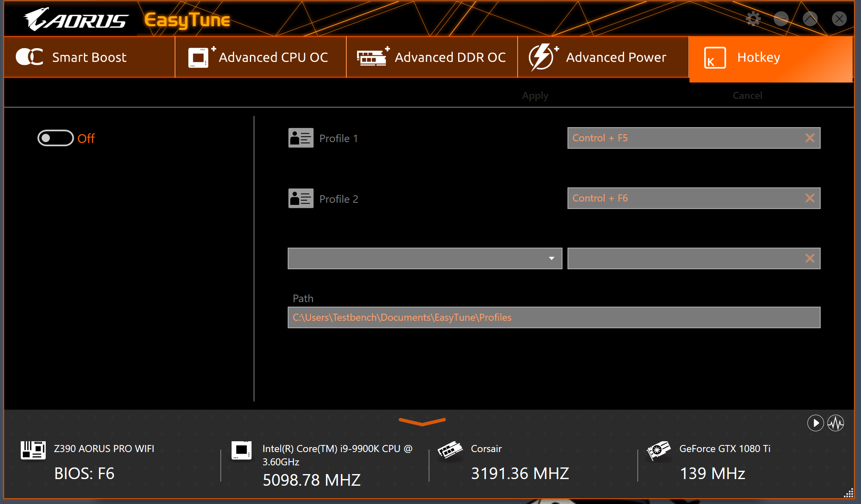
Task: Click the Profile 2 label
Action: 338,199
